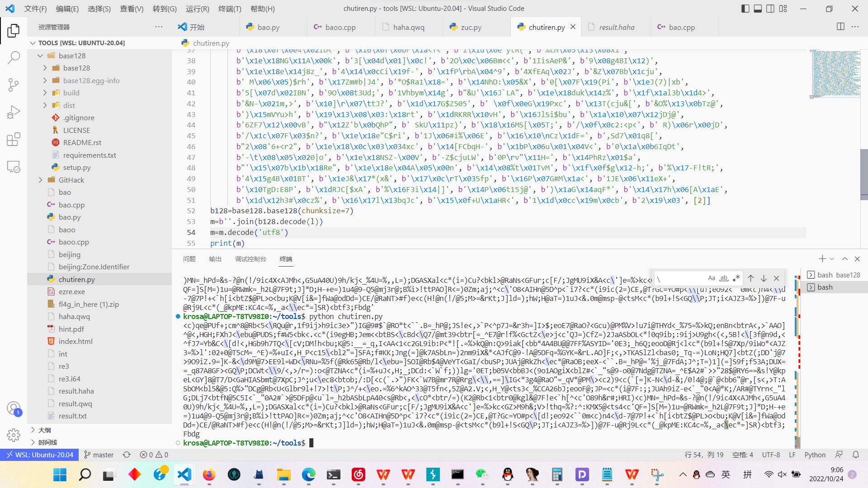Open the setup.py file in explorer
This screenshot has height=488, width=868.
click(77, 167)
